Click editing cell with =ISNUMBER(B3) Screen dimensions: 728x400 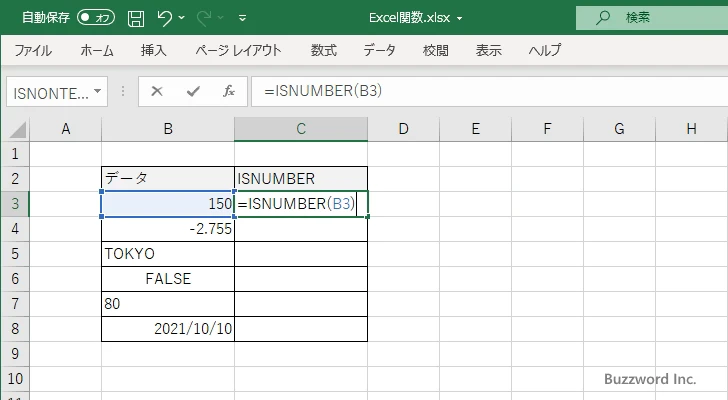[301, 204]
